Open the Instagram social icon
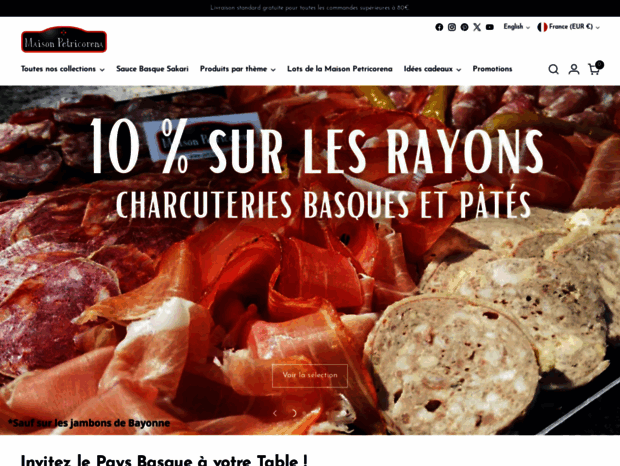Viewport: 620px width, 466px height. coord(452,27)
